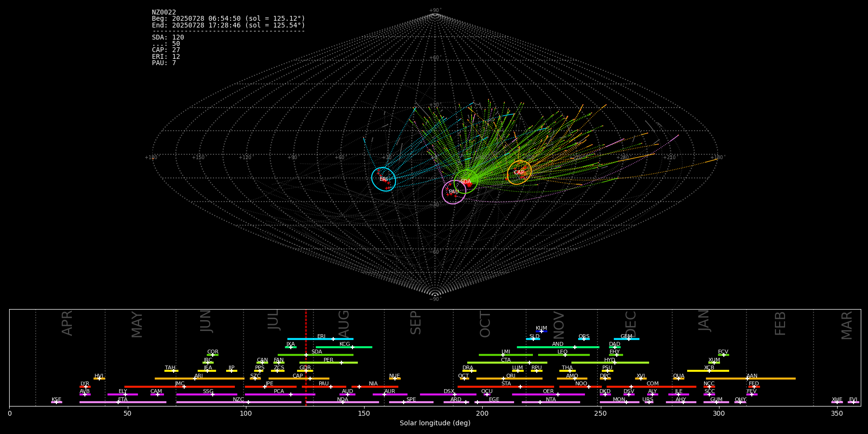Click the green SDA radiant circle on sky map
Screen dimensions: 868x434
click(x=466, y=181)
